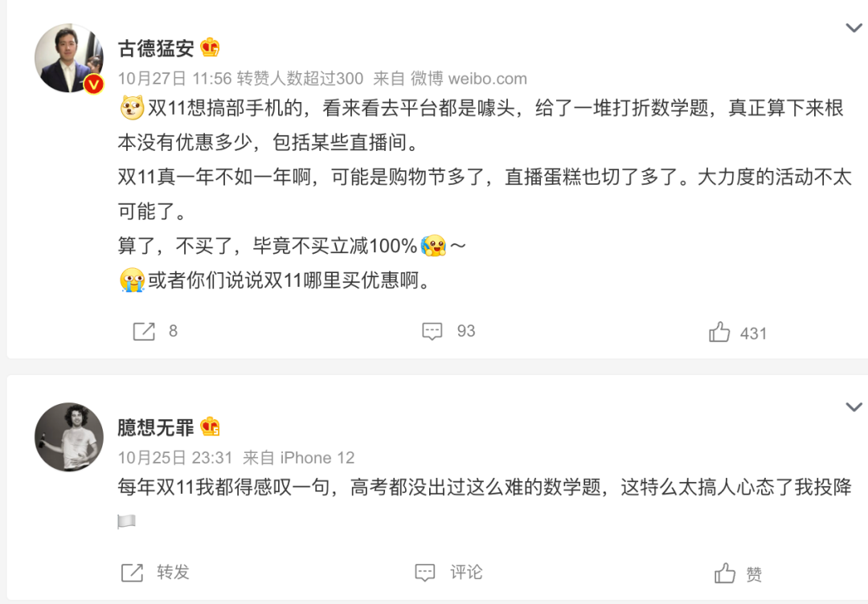
Task: Open 臆想无罪's profile via username
Action: [x=156, y=427]
